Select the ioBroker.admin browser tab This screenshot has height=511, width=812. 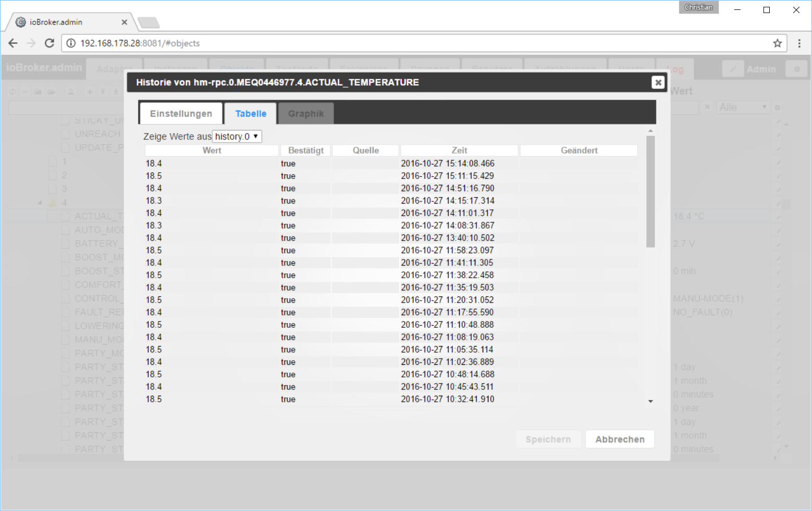[71, 22]
